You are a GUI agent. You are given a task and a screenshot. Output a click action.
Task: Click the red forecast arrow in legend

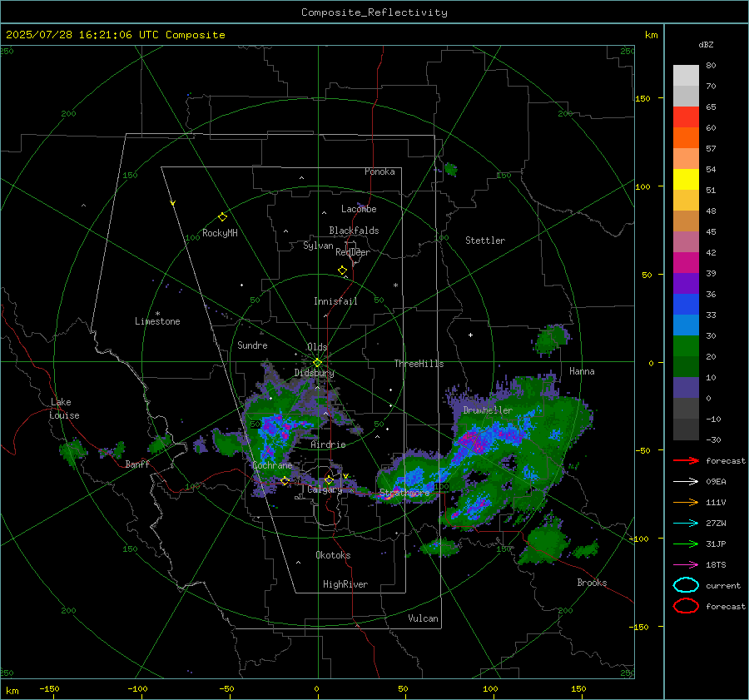(686, 460)
